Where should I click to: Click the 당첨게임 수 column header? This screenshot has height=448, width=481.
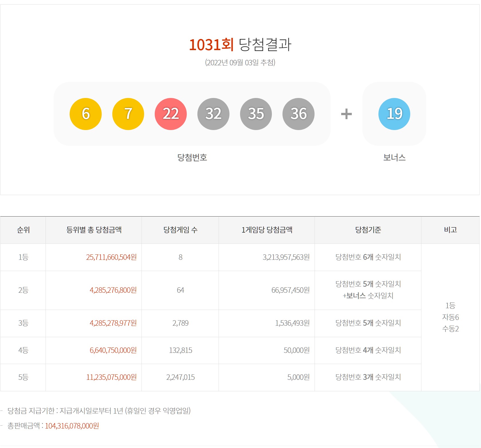[x=180, y=230]
